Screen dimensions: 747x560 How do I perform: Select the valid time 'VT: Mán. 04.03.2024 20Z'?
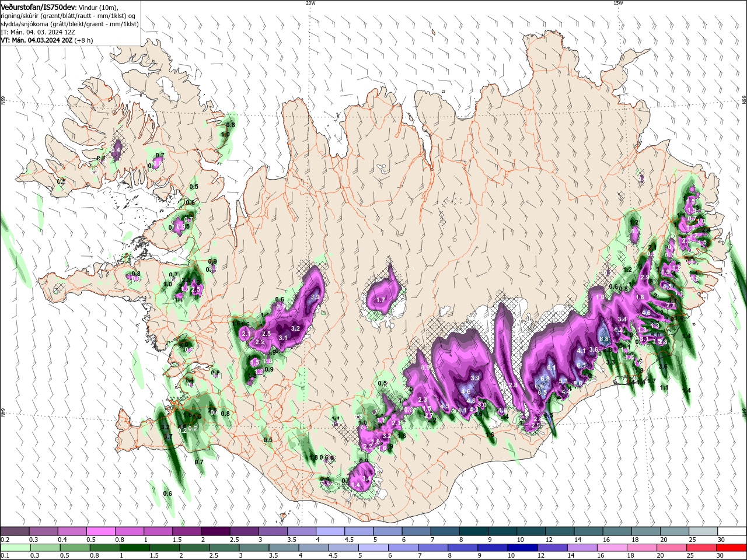click(x=36, y=40)
